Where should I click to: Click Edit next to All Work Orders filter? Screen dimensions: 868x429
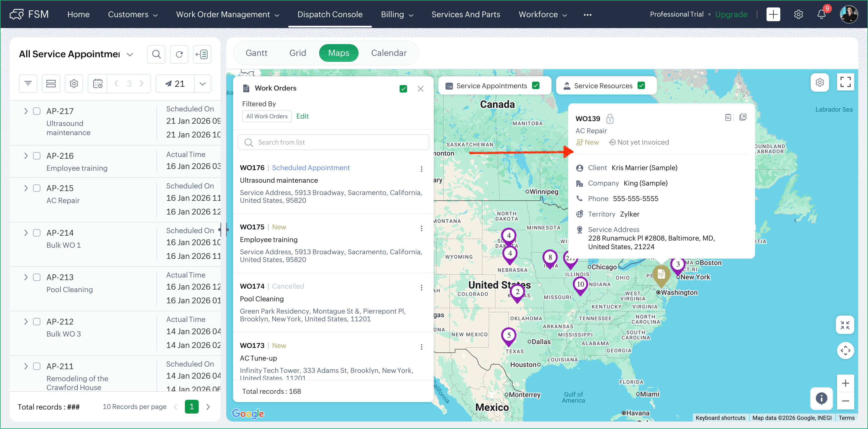tap(302, 116)
